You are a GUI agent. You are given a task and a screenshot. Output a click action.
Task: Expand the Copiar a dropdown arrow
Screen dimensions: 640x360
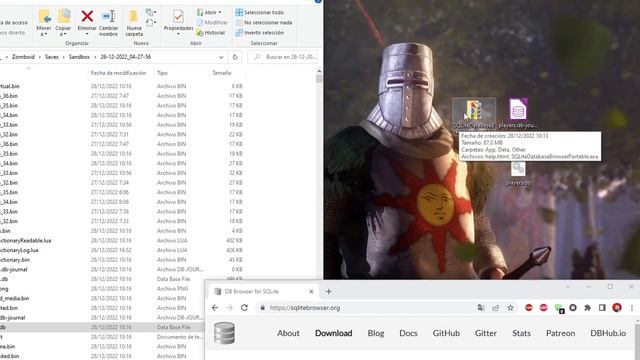[x=64, y=34]
